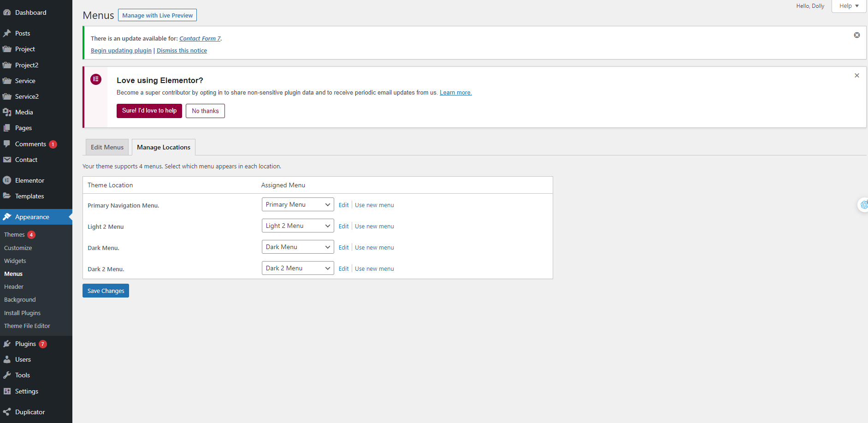Screen dimensions: 868x423
Task: Open Install Plugins submenu item
Action: click(22, 313)
